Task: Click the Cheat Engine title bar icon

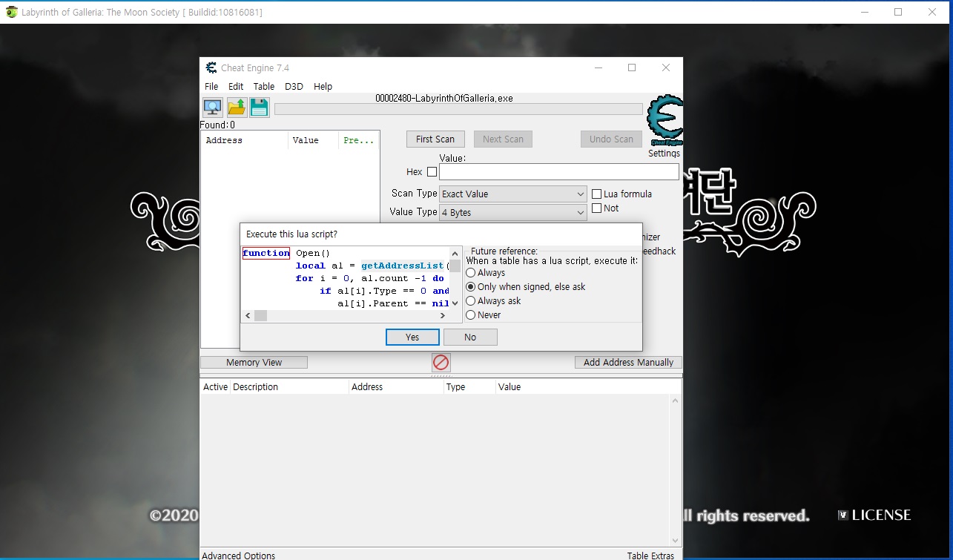Action: tap(211, 67)
